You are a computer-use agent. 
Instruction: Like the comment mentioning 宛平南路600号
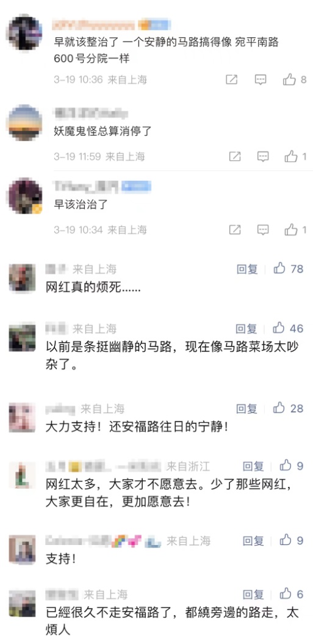290,79
